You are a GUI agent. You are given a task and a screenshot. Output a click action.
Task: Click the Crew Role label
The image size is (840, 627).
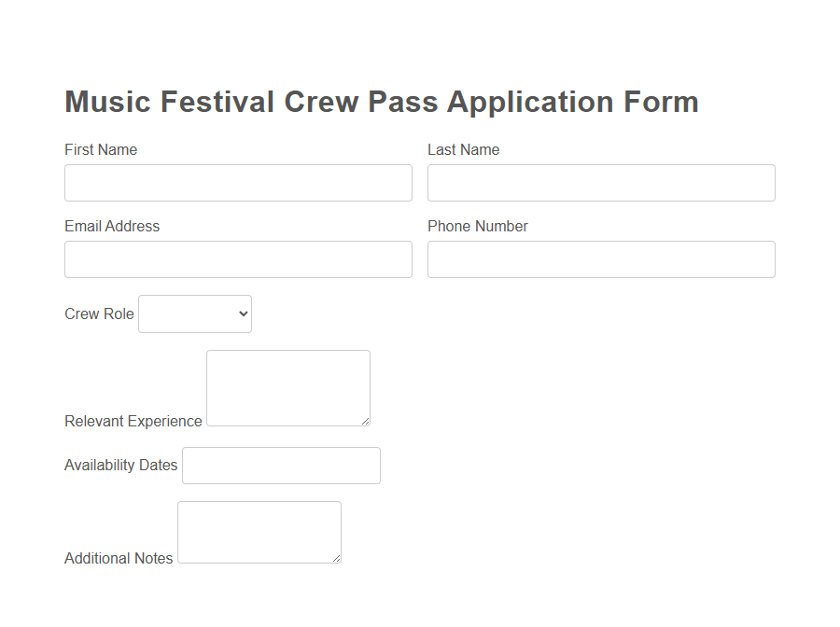98,313
